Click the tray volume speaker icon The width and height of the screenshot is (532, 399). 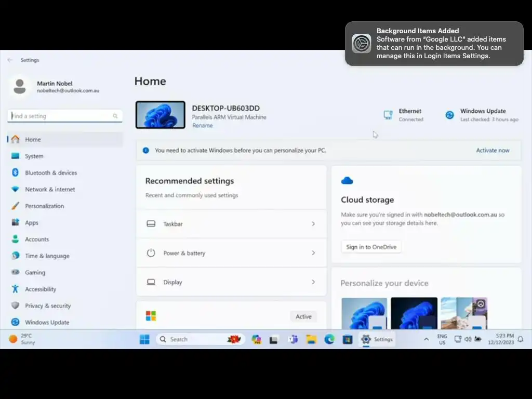(x=468, y=339)
